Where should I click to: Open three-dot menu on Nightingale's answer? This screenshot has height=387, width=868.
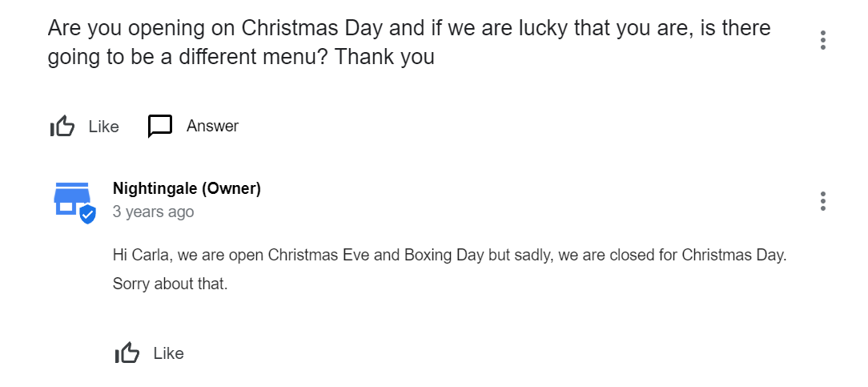click(x=822, y=201)
